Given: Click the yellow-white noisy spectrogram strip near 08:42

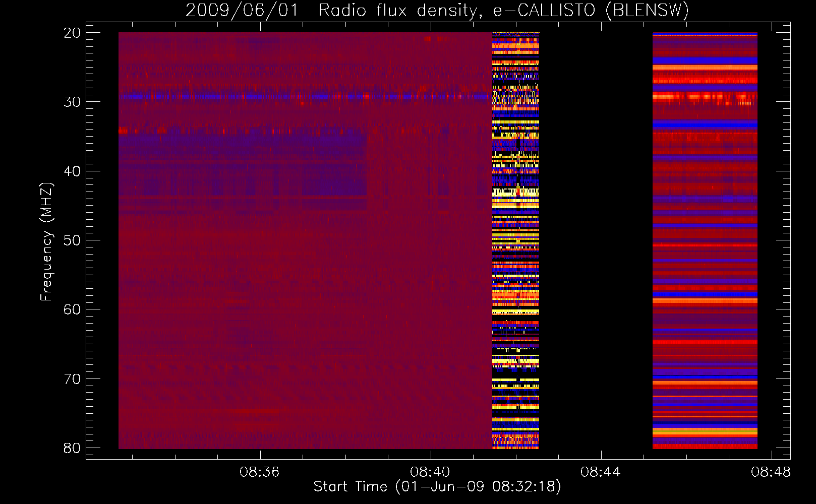Looking at the screenshot, I should pos(515,240).
